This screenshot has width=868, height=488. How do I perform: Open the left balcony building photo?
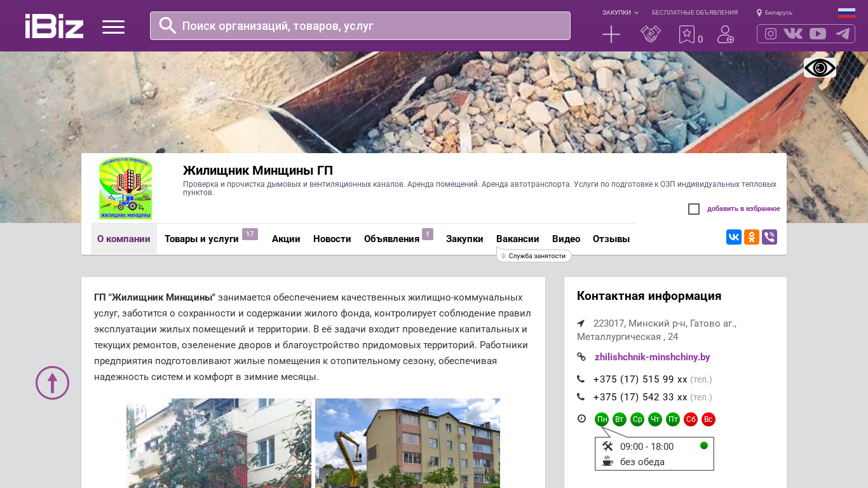(x=219, y=443)
